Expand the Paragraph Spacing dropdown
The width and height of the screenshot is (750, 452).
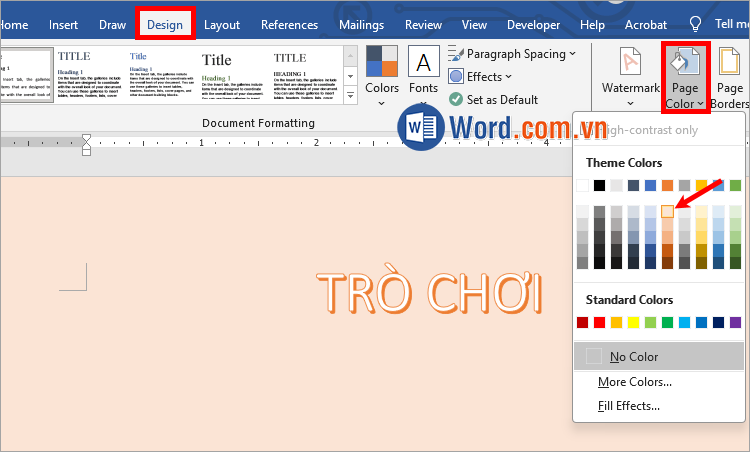point(512,54)
